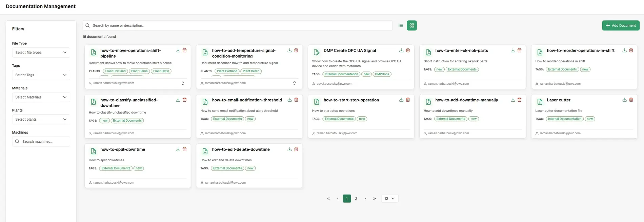Viewport: 644px width, 222px height.
Task: Open the page size dropdown showing 12
Action: pos(390,199)
